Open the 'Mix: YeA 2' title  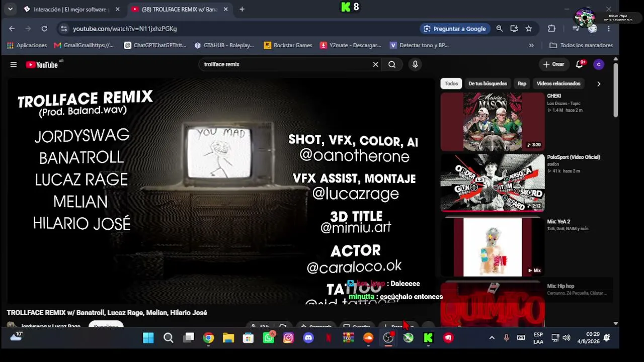coord(558,222)
